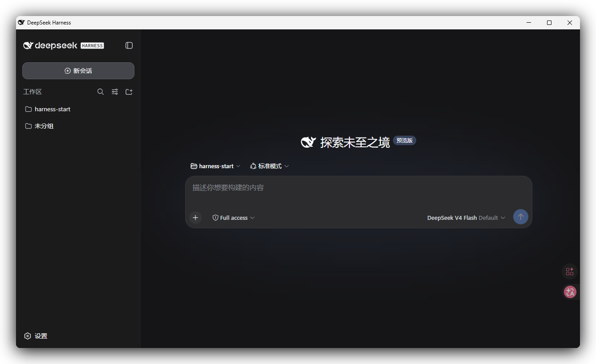596x364 pixels.
Task: Click the 预览版 preview badge
Action: (x=405, y=141)
